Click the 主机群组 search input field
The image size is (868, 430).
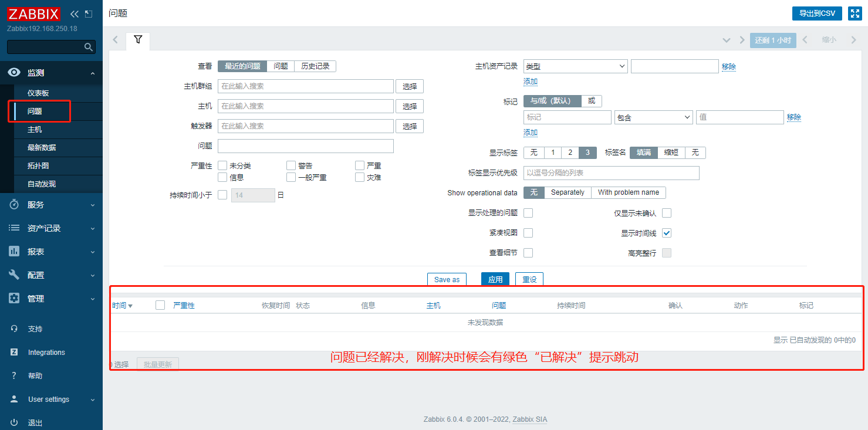[x=306, y=86]
